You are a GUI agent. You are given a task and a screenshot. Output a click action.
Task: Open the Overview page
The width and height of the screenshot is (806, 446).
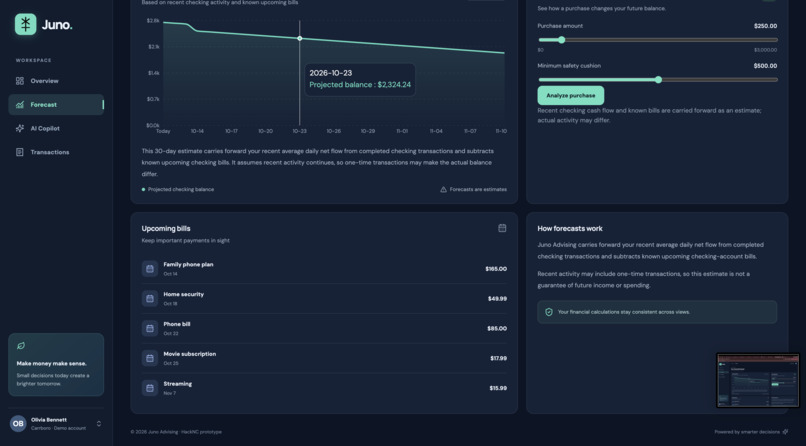56,81
